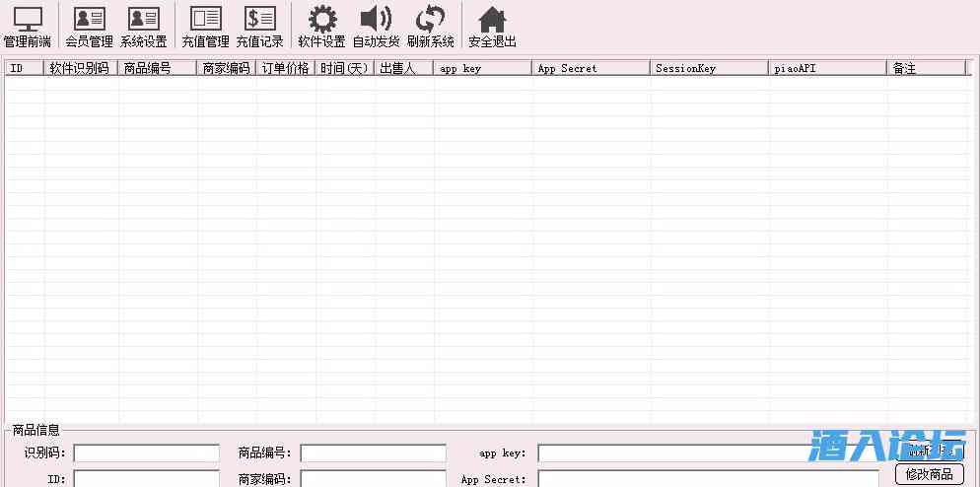Sort by 出售人 column header

(404, 68)
